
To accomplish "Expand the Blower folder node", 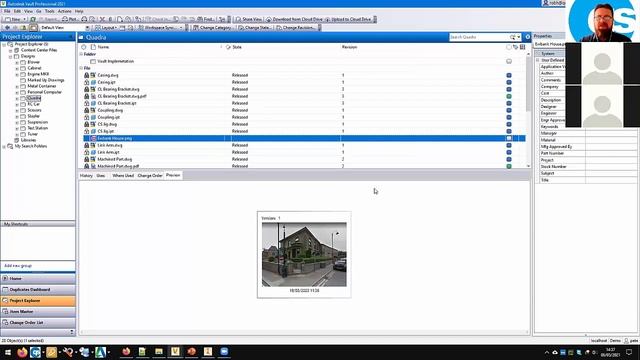I will pos(17,62).
